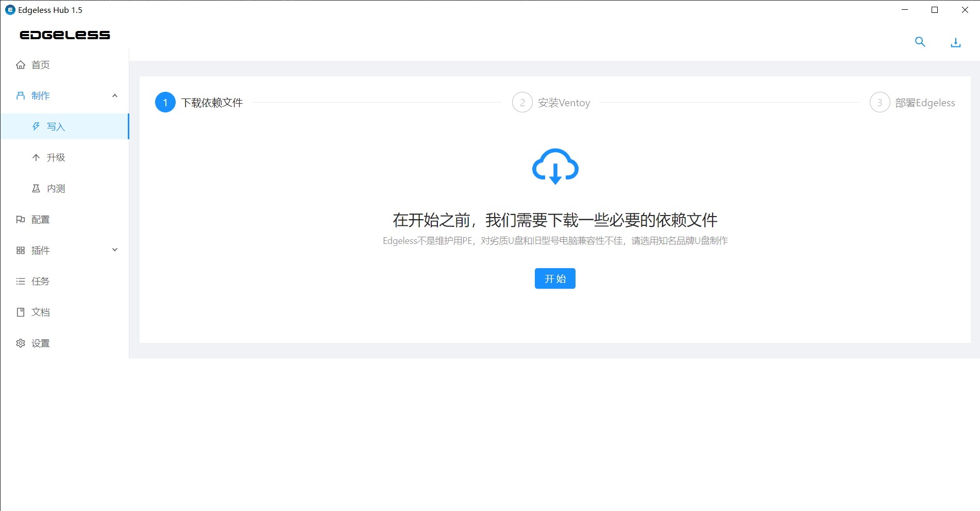Click the flag icon beside 配置
The width and height of the screenshot is (980, 511).
pos(21,220)
